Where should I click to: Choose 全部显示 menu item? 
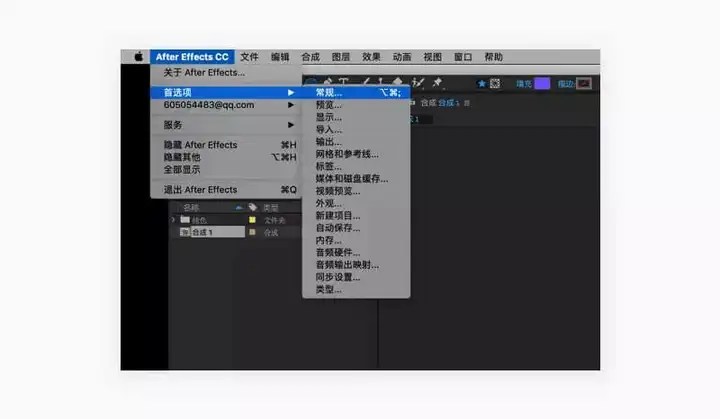[226, 170]
